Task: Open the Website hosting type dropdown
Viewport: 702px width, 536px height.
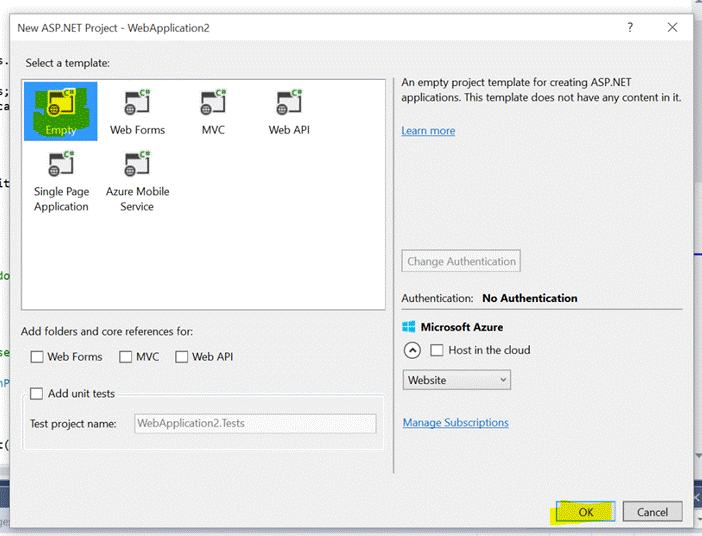Action: 457,380
